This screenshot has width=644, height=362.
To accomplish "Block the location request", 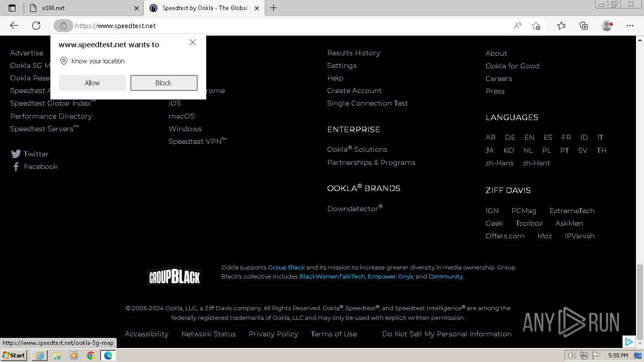I will tap(164, 83).
